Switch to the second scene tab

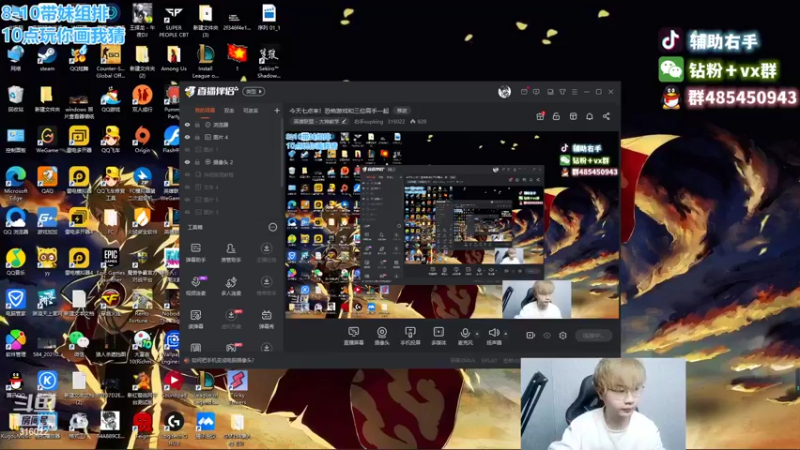pos(229,111)
